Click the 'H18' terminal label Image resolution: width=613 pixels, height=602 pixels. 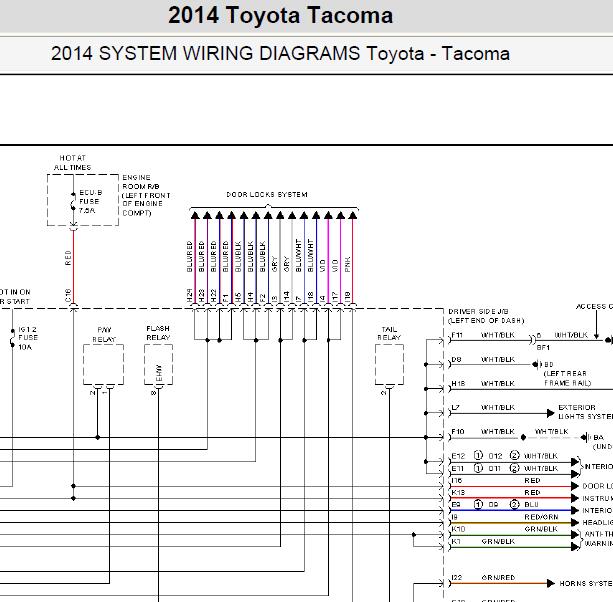point(458,383)
